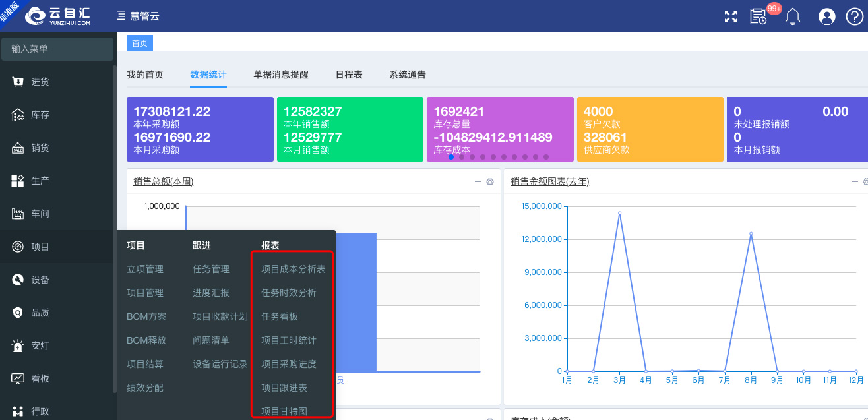Image resolution: width=868 pixels, height=420 pixels.
Task: Click the help question mark icon
Action: coord(854,16)
